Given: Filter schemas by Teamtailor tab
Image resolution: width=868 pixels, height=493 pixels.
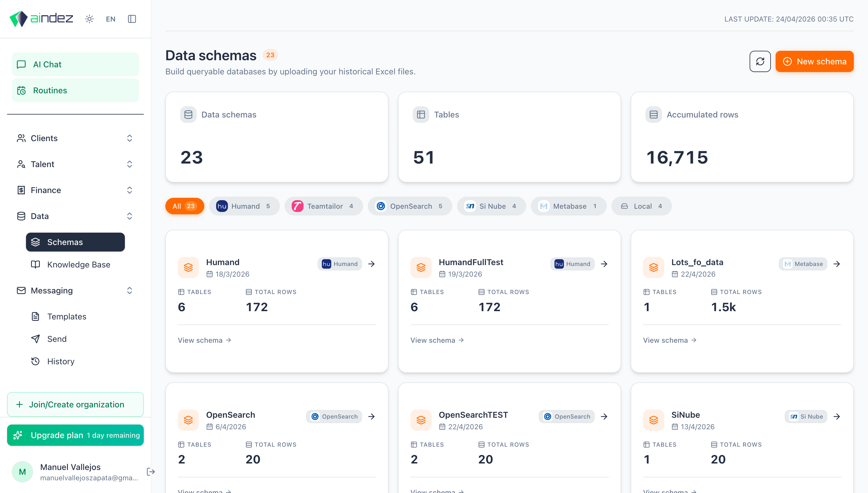Looking at the screenshot, I should (323, 206).
